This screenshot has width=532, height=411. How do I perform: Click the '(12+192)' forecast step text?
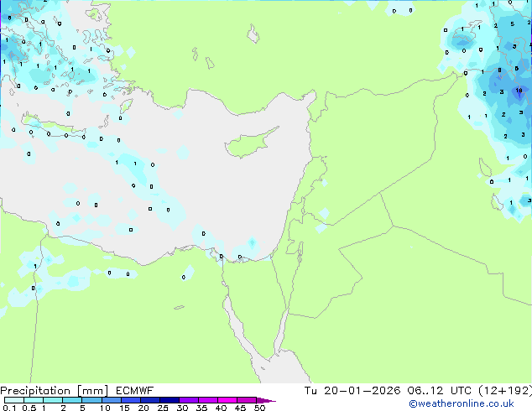[x=505, y=391]
